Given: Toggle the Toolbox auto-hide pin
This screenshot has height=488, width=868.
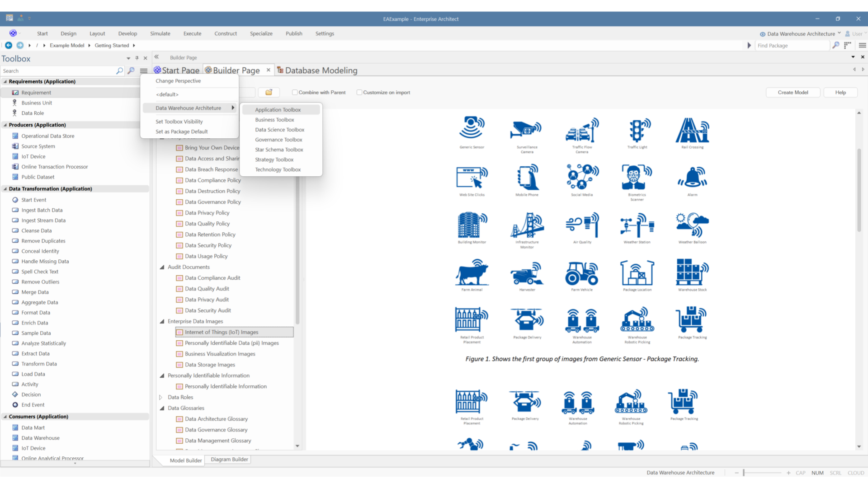Looking at the screenshot, I should (137, 58).
